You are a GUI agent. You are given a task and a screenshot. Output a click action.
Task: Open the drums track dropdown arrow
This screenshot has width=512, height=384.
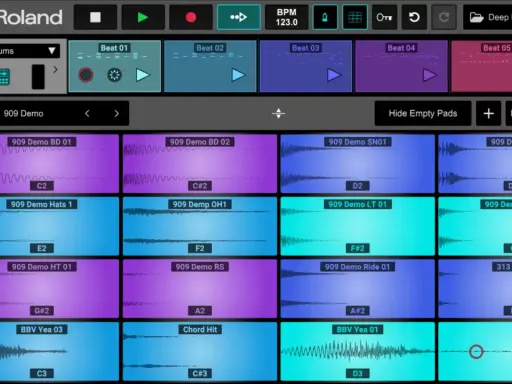52,51
